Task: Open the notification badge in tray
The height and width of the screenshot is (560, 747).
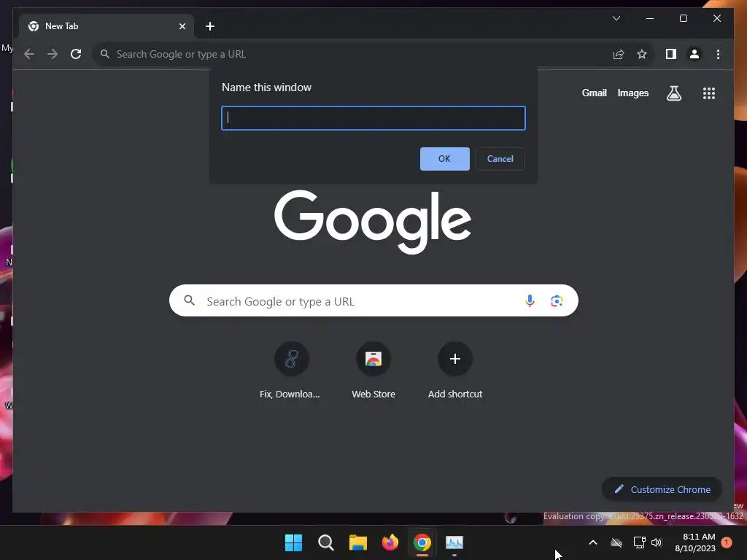Action: 727,542
